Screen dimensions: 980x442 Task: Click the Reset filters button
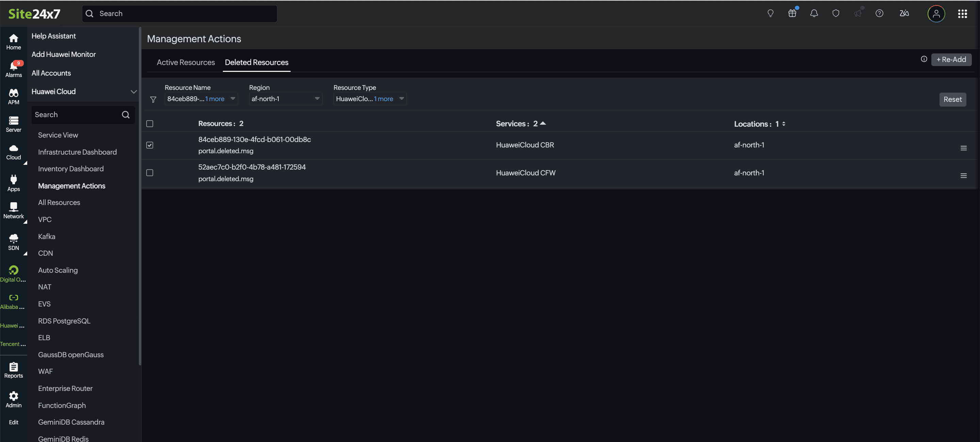tap(952, 99)
